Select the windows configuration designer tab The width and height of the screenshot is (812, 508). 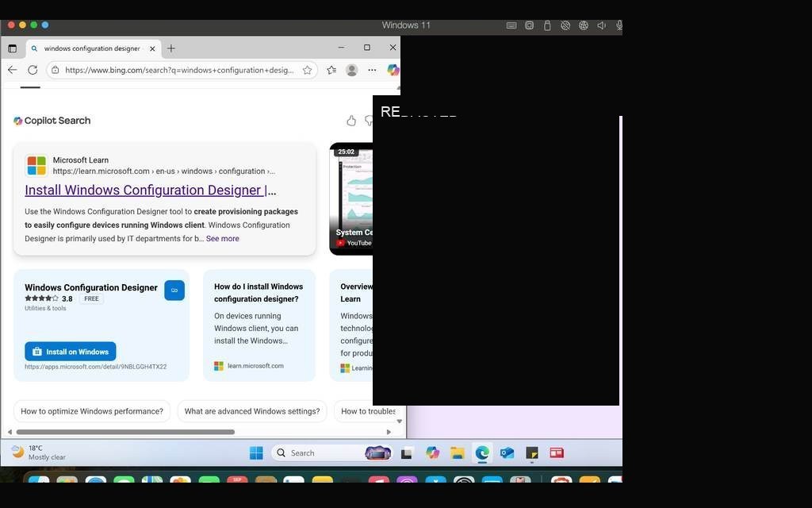94,48
